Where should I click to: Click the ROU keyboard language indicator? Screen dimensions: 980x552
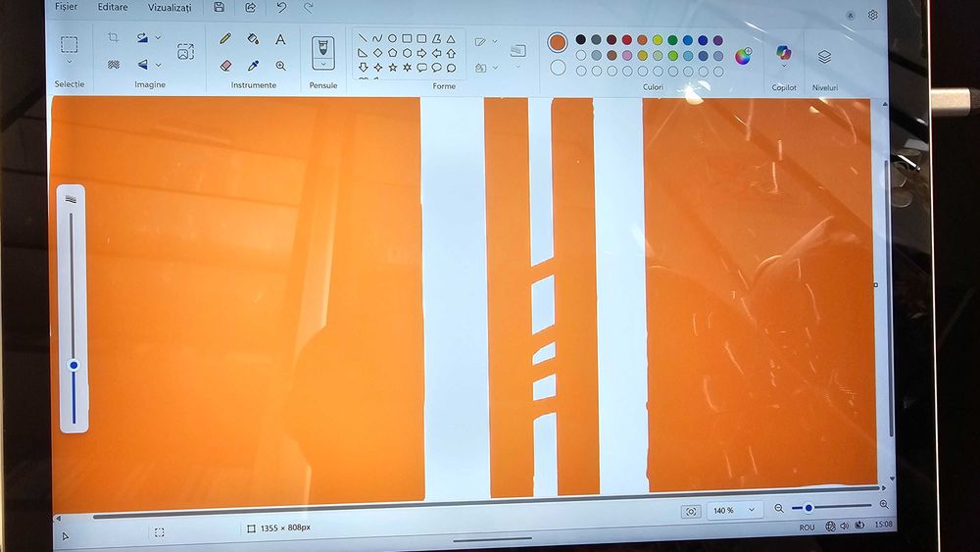[x=807, y=527]
